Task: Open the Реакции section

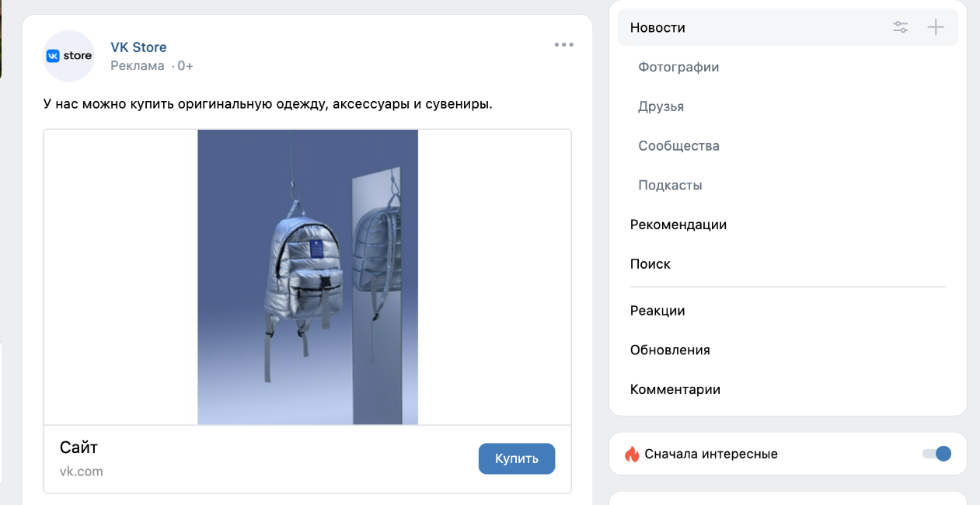Action: pos(657,311)
